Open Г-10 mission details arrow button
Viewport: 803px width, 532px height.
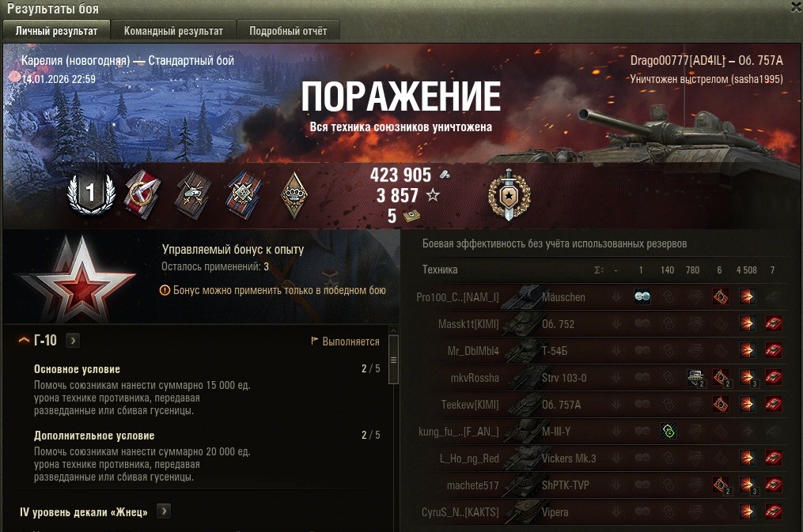click(73, 340)
